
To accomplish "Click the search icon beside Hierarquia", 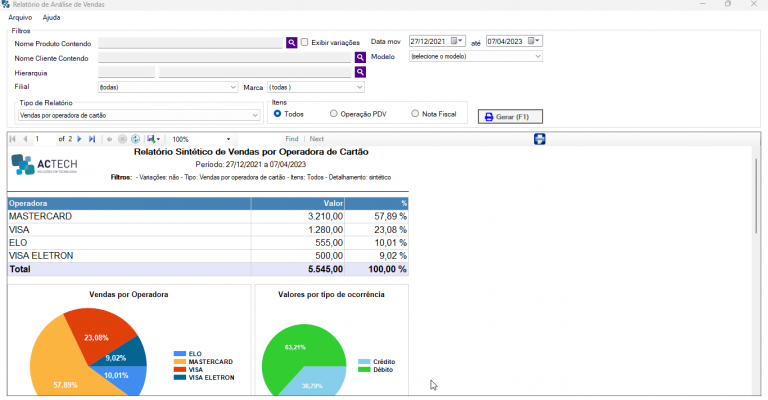I will point(360,72).
